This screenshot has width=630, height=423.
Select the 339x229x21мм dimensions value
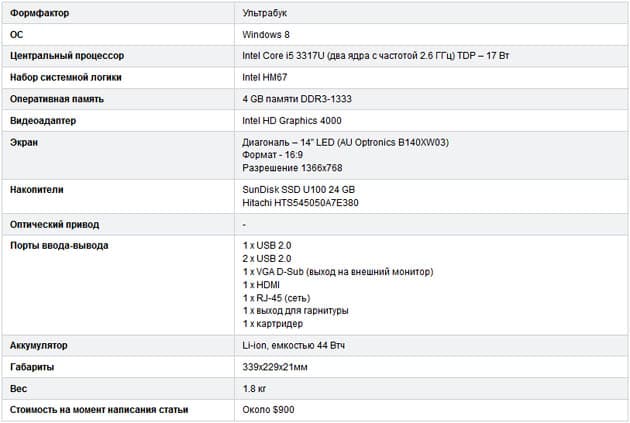pyautogui.click(x=275, y=367)
